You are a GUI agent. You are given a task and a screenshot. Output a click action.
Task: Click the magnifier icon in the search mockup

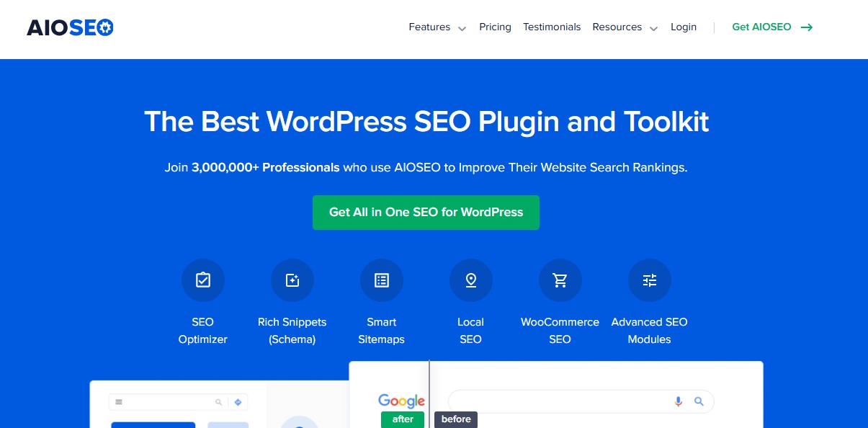tap(698, 401)
